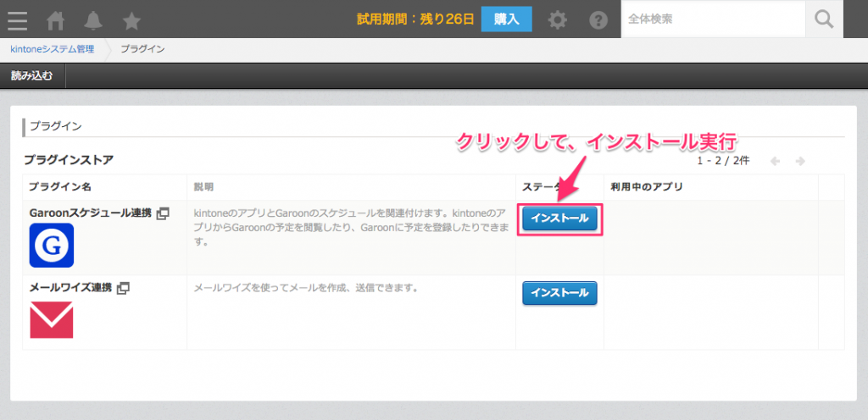The image size is (868, 420).
Task: Open メールワイズ連携 detail popup icon
Action: pos(124,287)
